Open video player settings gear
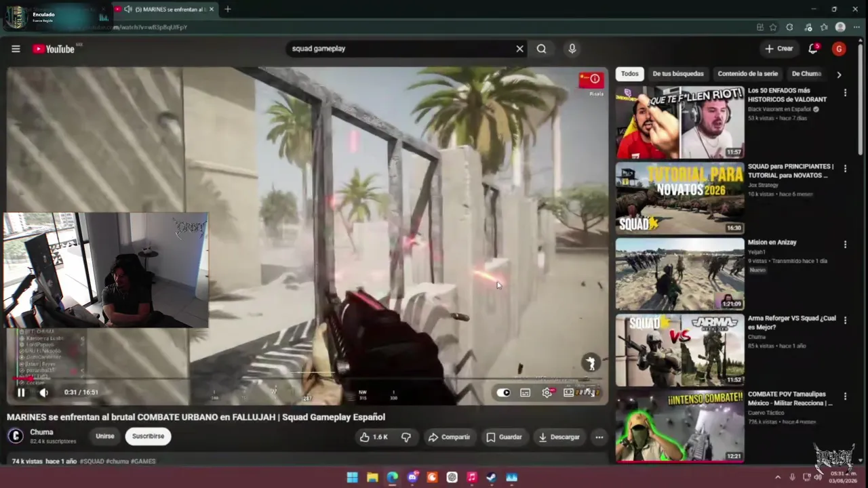 pyautogui.click(x=547, y=392)
